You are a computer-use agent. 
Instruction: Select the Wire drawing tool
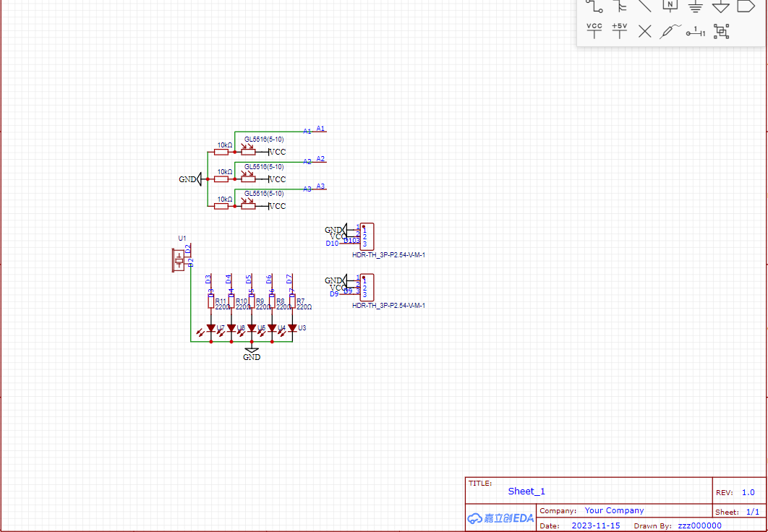click(594, 6)
